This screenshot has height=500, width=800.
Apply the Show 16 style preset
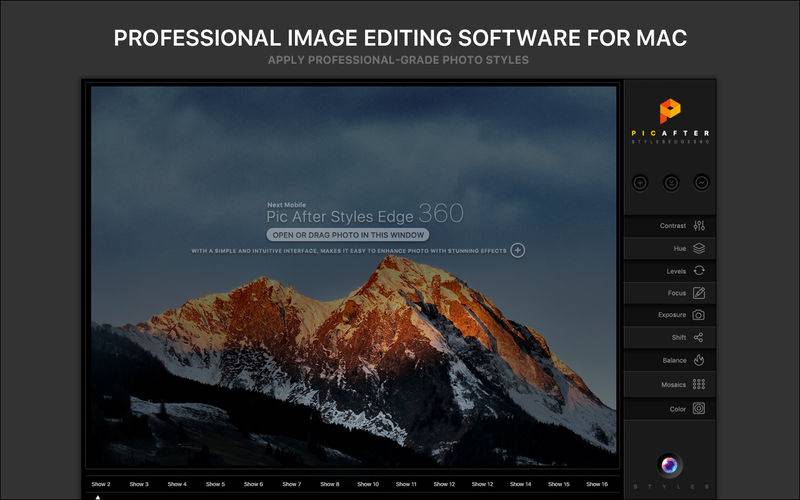tap(597, 484)
